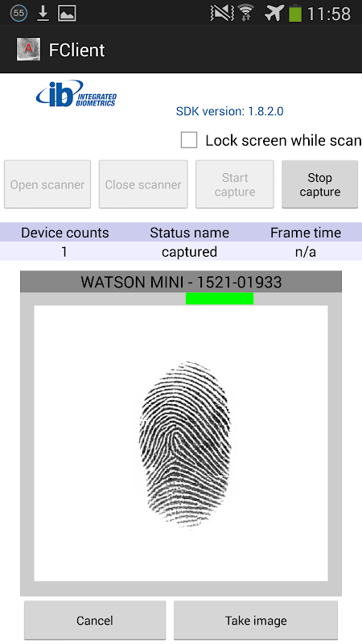The height and width of the screenshot is (644, 362).
Task: Click the WATSON MINI device title bar
Action: [x=181, y=282]
